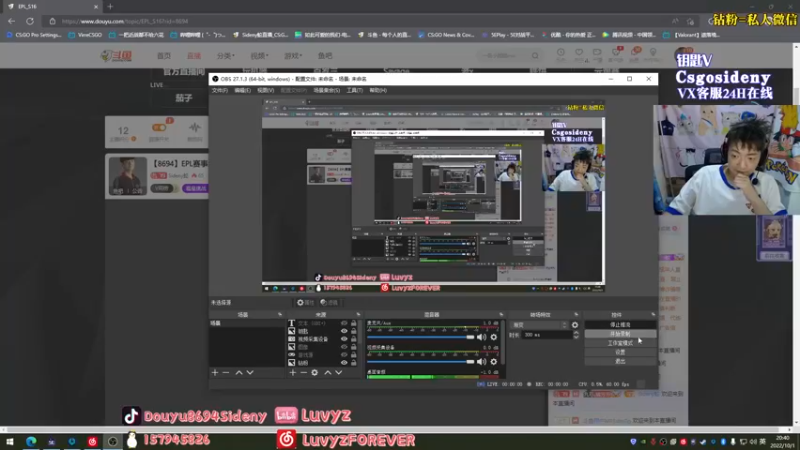Open the 直播 link in the Douyu navigation
The height and width of the screenshot is (450, 800).
click(x=194, y=56)
